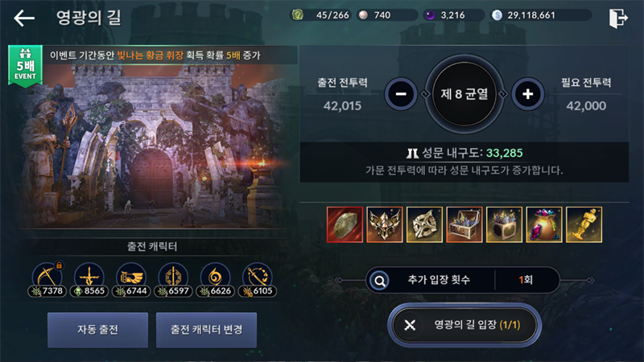View the golden statue reward item
644x362 pixels.
pos(584,224)
